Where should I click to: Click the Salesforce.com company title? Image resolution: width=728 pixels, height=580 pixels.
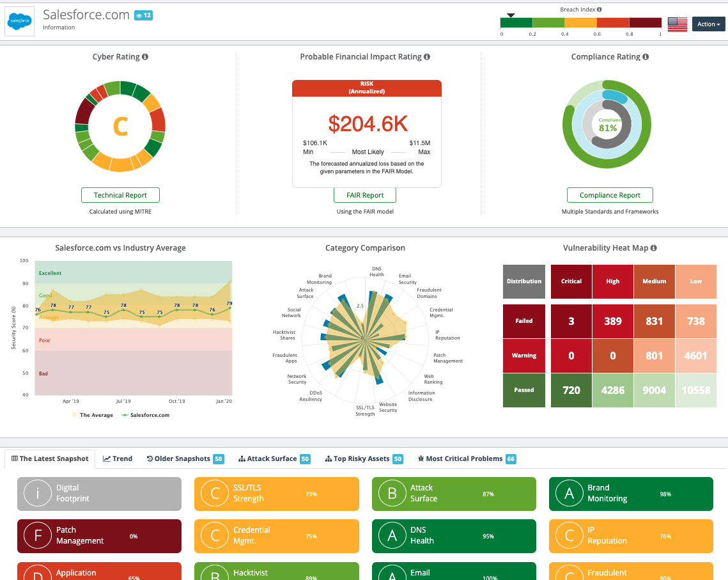[86, 15]
